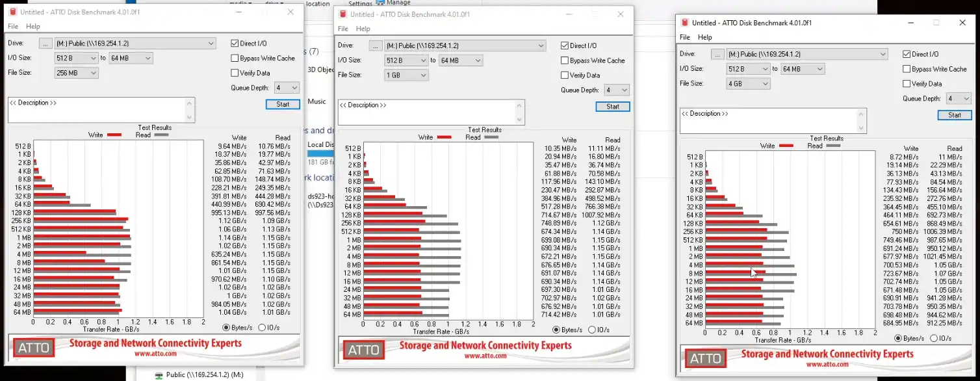This screenshot has height=381, width=980.
Task: Click the gray Read legend swatch, middle window
Action: tap(492, 137)
